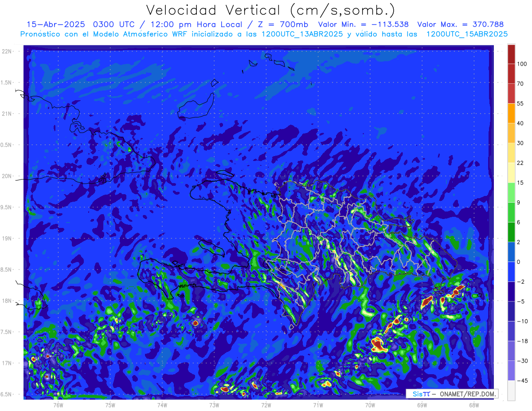This screenshot has height=411, width=532.
Task: Click the "22N" latitude label
Action: tap(7, 51)
